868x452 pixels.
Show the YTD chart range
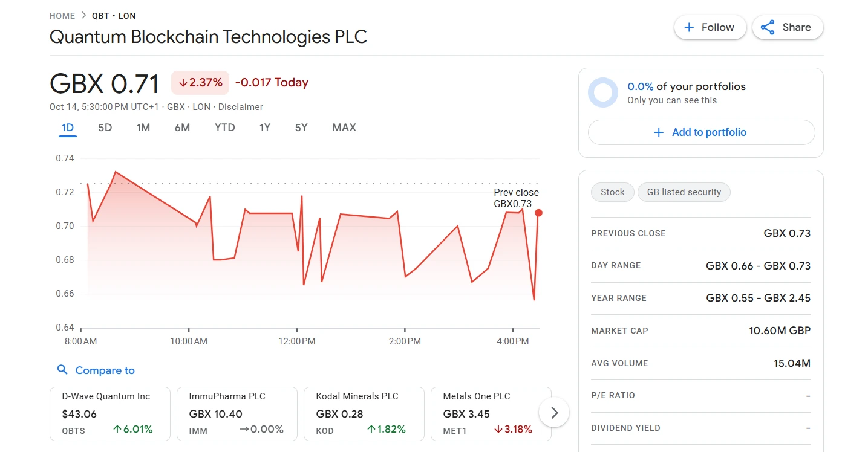click(224, 128)
